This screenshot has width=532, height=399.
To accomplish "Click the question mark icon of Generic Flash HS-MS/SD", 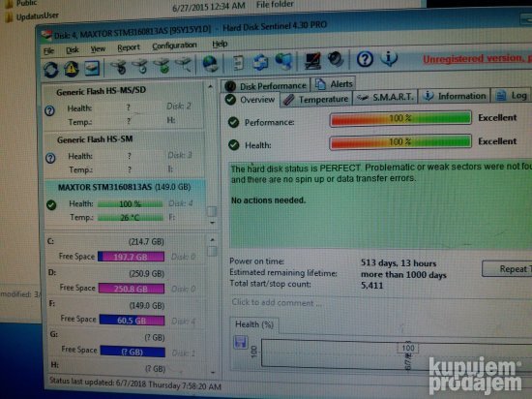I will coord(50,110).
